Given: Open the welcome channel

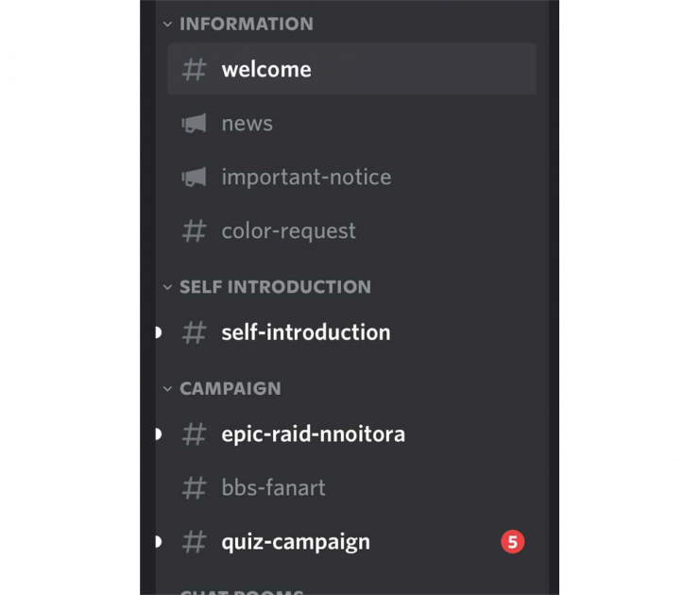Looking at the screenshot, I should click(266, 69).
